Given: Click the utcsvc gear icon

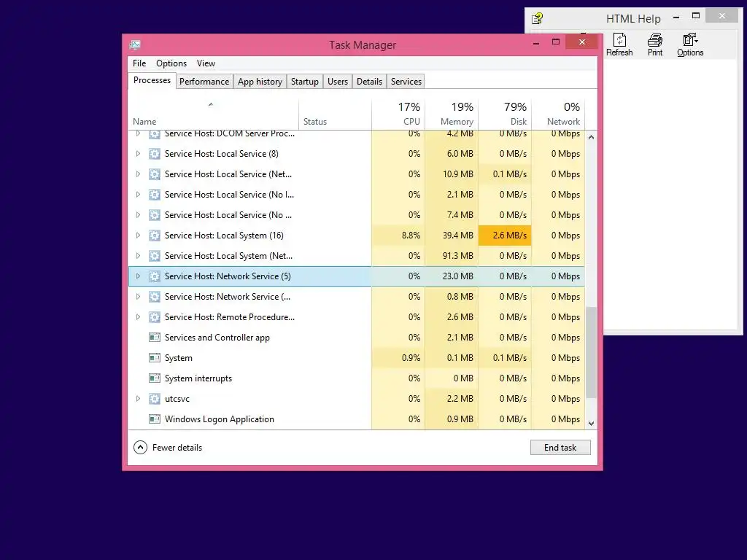Looking at the screenshot, I should (155, 399).
